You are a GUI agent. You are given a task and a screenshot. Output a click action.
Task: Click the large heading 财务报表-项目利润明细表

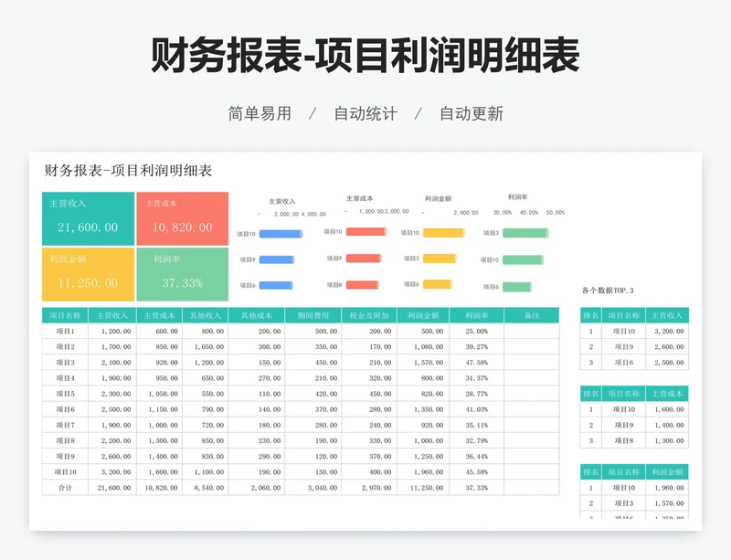pyautogui.click(x=365, y=56)
